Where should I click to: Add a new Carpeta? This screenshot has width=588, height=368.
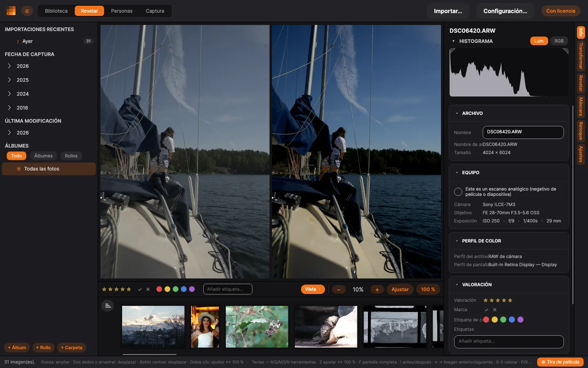71,348
